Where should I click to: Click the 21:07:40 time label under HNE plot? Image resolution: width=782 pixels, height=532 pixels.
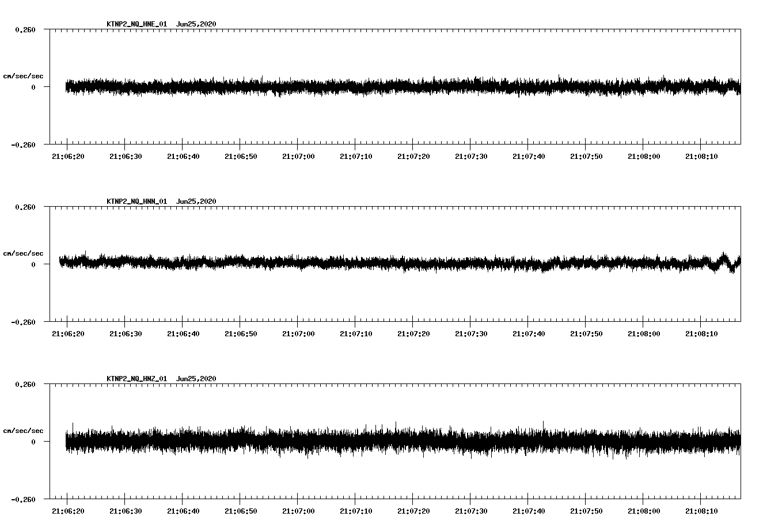click(529, 157)
